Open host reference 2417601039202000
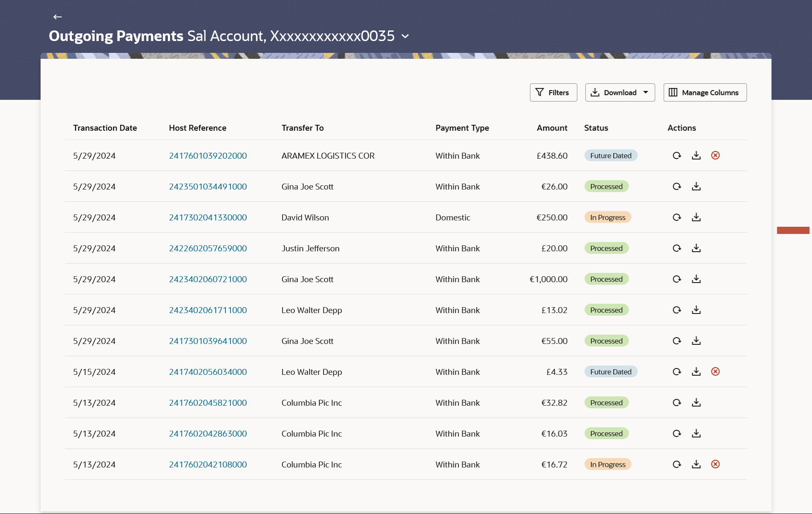812x514 pixels. (208, 156)
